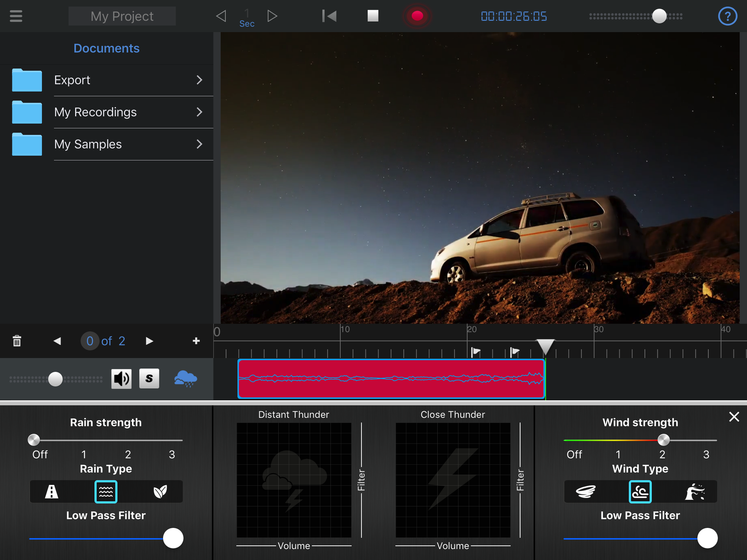Open the rain cloud weather generator
The height and width of the screenshot is (560, 747).
pos(186,379)
